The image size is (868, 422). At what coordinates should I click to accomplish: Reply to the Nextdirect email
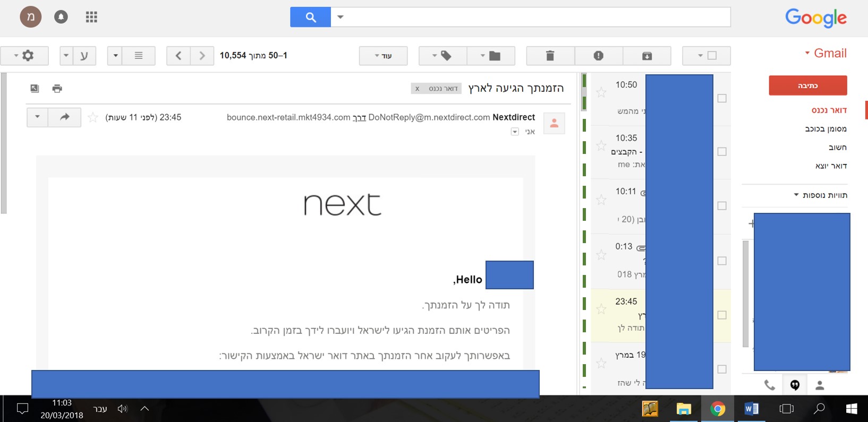(65, 117)
